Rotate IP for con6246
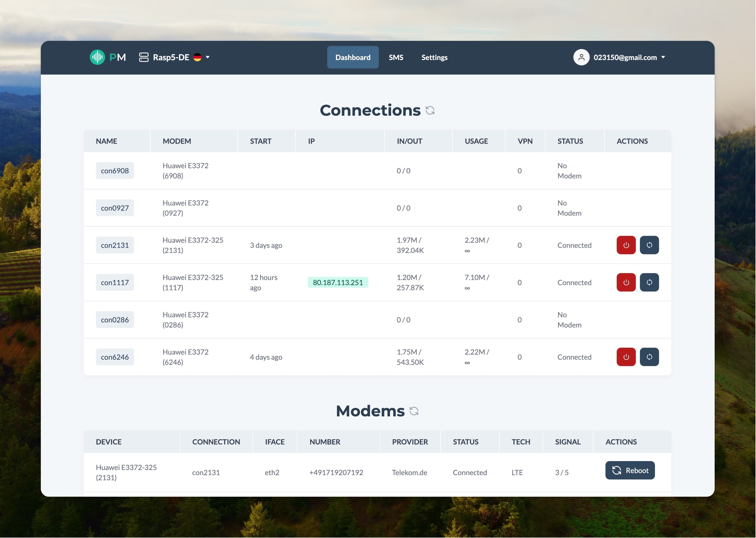Screen dimensions: 756x538 click(649, 357)
